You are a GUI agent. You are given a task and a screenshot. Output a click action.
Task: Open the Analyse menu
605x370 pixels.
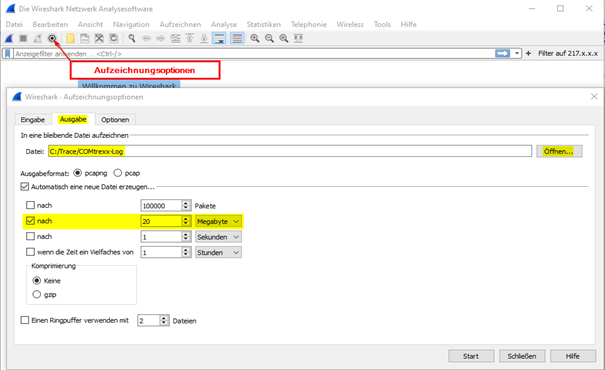pyautogui.click(x=224, y=24)
